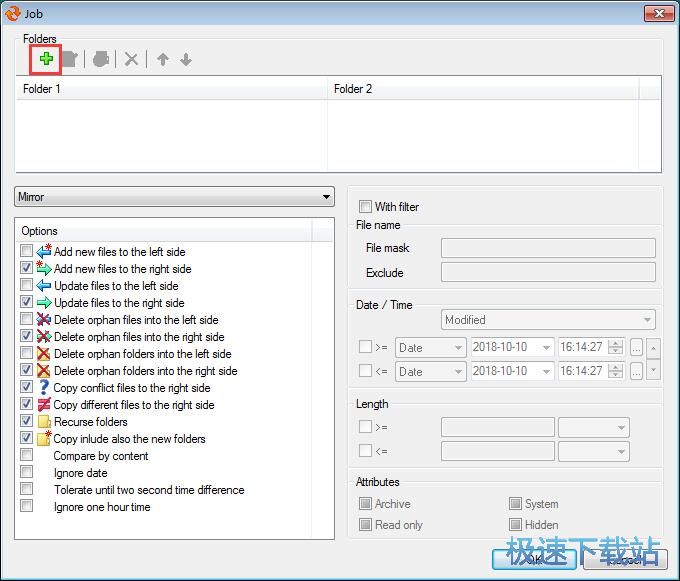Toggle the With filter checkbox

(365, 207)
